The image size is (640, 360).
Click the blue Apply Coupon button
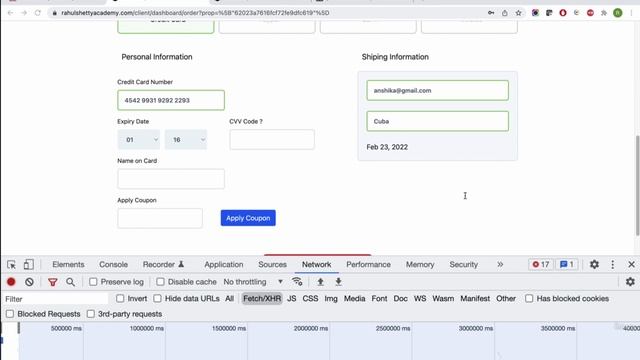(x=248, y=218)
